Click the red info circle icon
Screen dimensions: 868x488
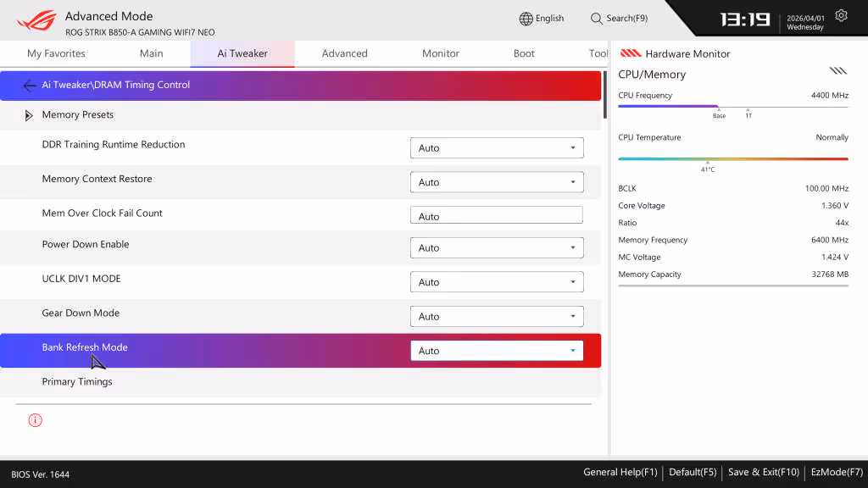click(x=35, y=420)
